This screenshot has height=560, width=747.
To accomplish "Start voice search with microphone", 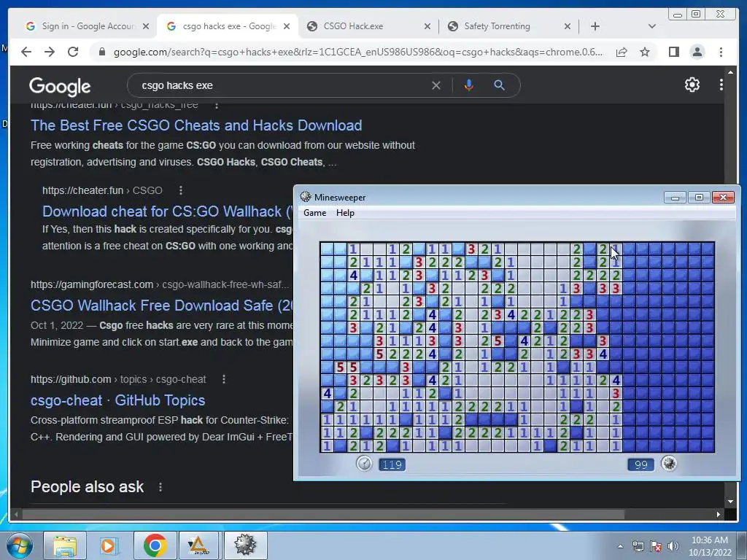I will tap(469, 85).
